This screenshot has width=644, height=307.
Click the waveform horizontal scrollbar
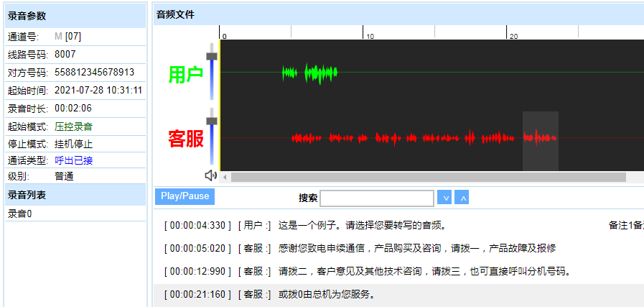[x=429, y=178]
